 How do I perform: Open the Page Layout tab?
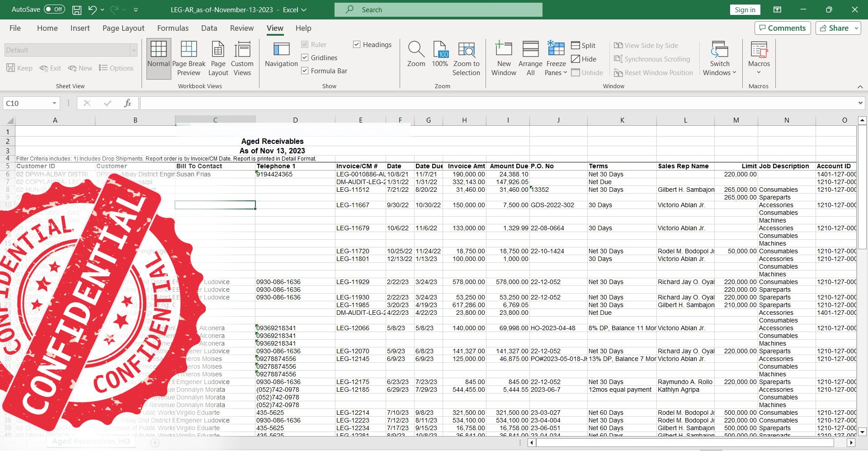123,28
